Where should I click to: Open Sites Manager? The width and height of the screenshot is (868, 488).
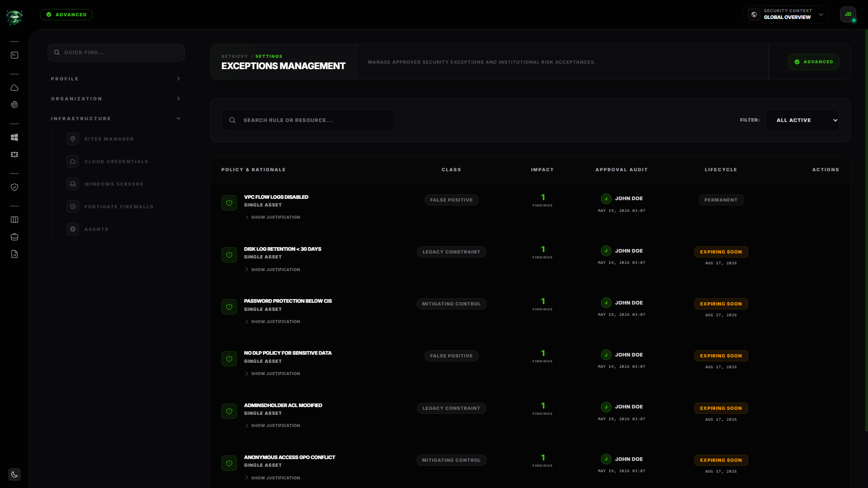tap(109, 139)
